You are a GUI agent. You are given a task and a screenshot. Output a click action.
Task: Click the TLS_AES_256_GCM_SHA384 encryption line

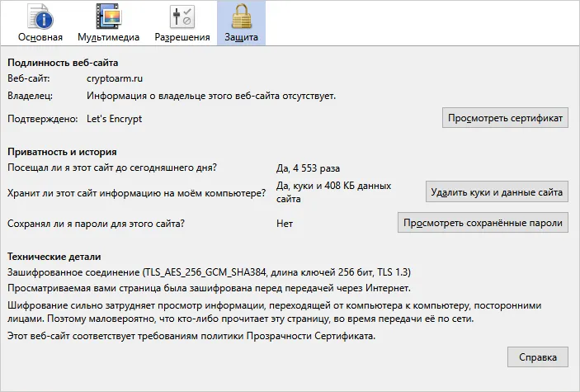click(209, 272)
